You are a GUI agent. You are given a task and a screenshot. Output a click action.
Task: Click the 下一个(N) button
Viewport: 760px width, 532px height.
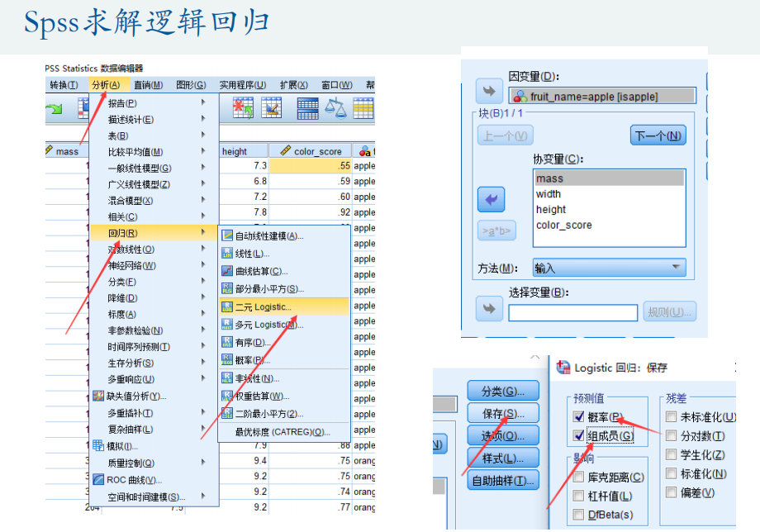pos(658,135)
